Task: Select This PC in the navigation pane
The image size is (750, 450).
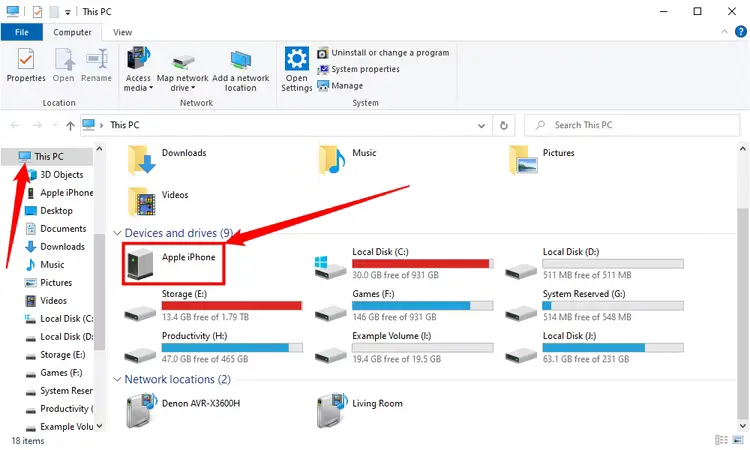Action: tap(47, 156)
